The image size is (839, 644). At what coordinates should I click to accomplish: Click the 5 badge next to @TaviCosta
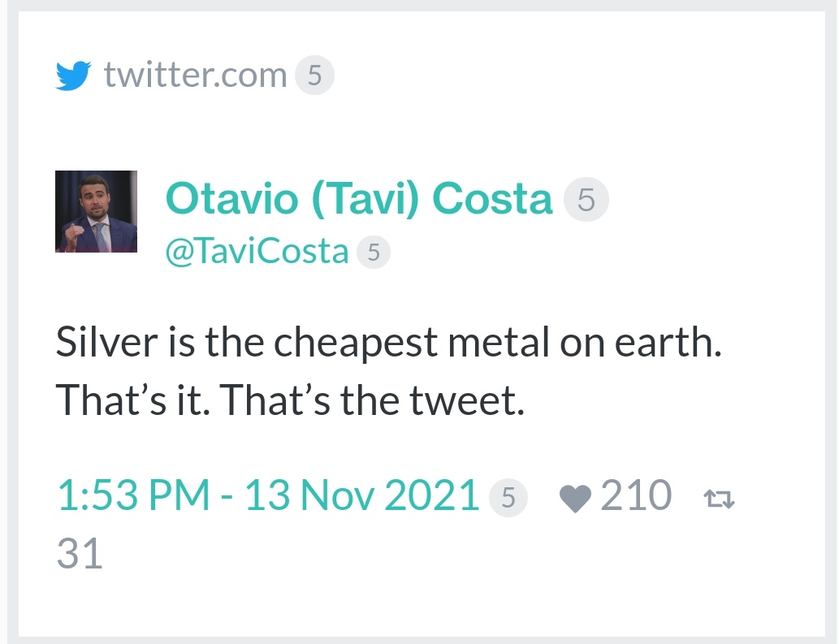click(x=374, y=252)
